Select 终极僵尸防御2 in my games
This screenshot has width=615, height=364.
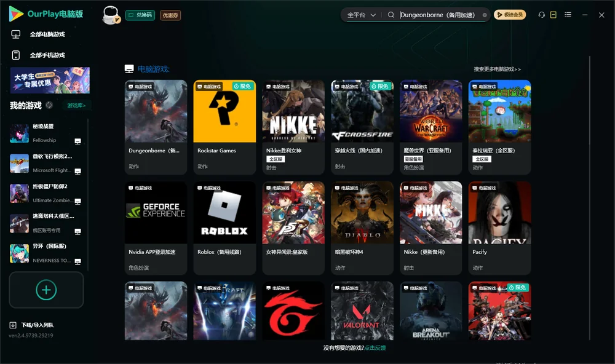pyautogui.click(x=45, y=193)
